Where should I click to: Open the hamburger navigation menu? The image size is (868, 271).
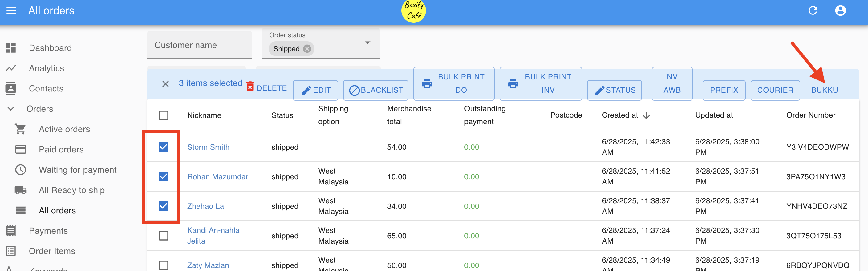11,11
